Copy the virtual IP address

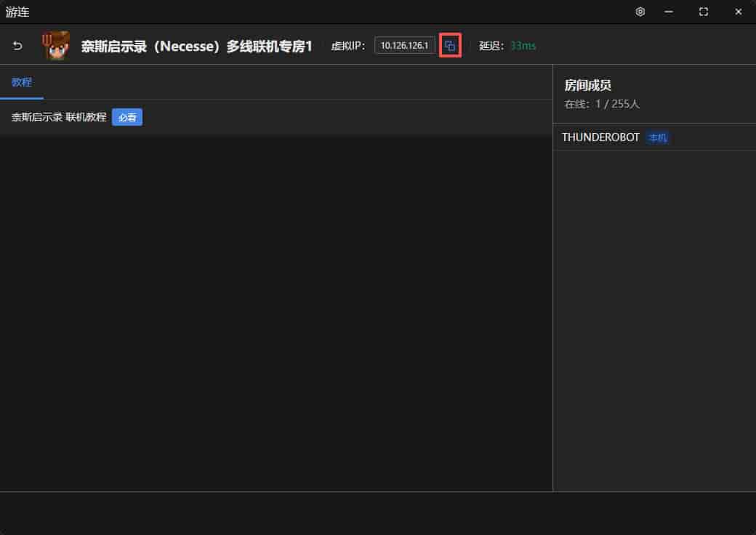[450, 45]
